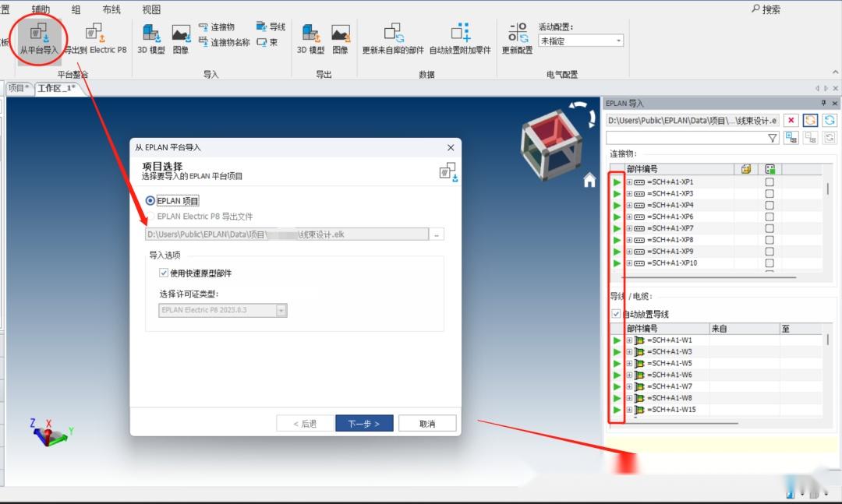Toggle the 使用快速原型部件 checkbox
842x504 pixels.
pos(163,273)
